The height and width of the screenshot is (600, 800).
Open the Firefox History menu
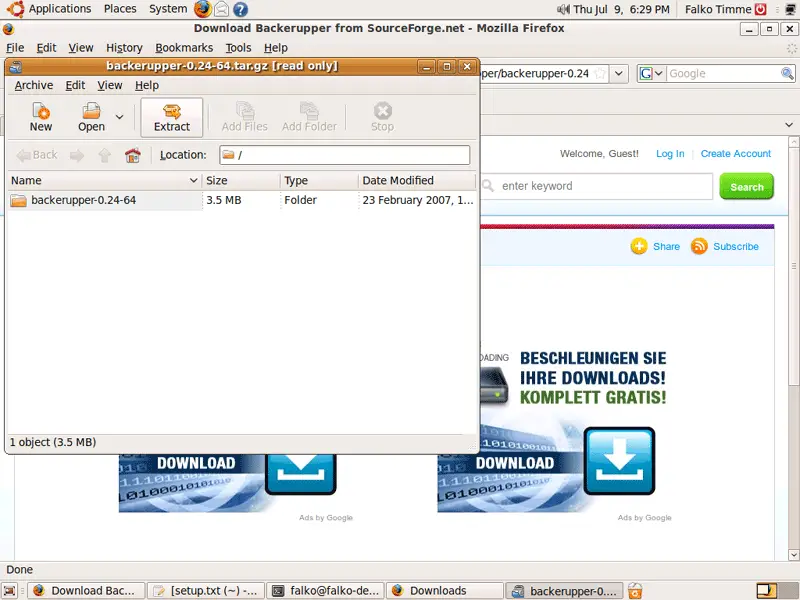124,47
